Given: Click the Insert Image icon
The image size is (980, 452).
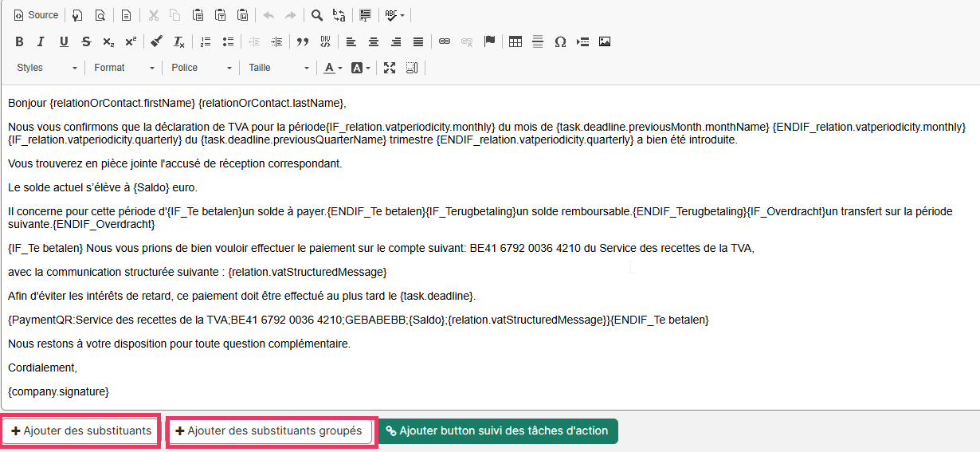Looking at the screenshot, I should pos(605,41).
